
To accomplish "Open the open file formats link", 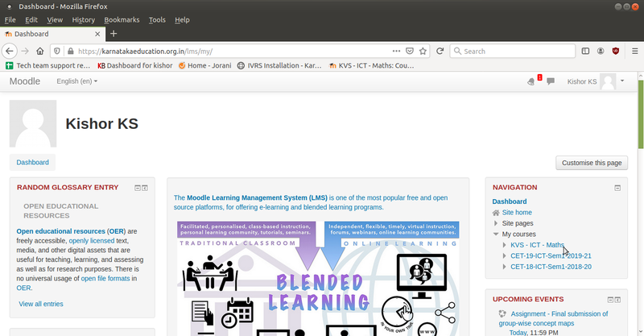I will pos(105,279).
